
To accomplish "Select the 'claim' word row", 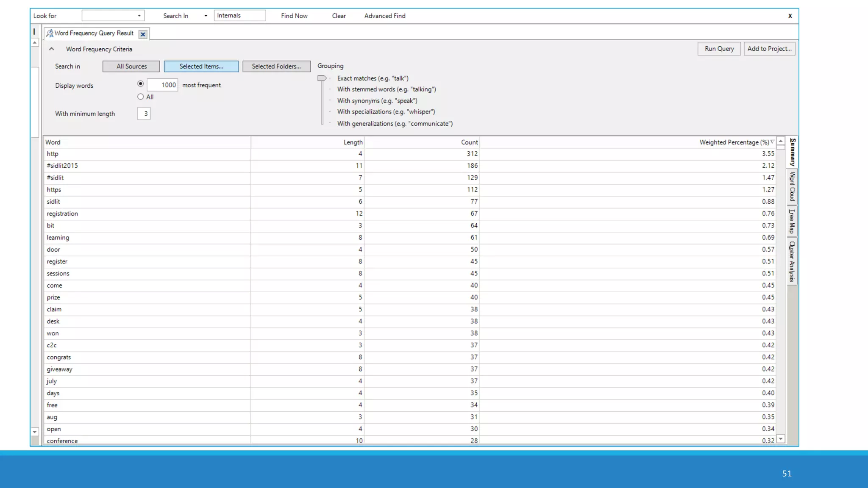I will (410, 309).
